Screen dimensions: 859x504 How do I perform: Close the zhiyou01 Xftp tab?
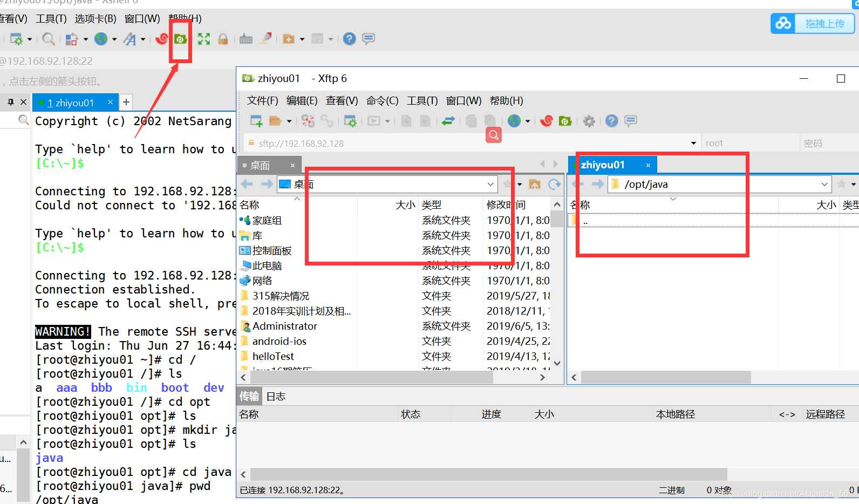(648, 165)
